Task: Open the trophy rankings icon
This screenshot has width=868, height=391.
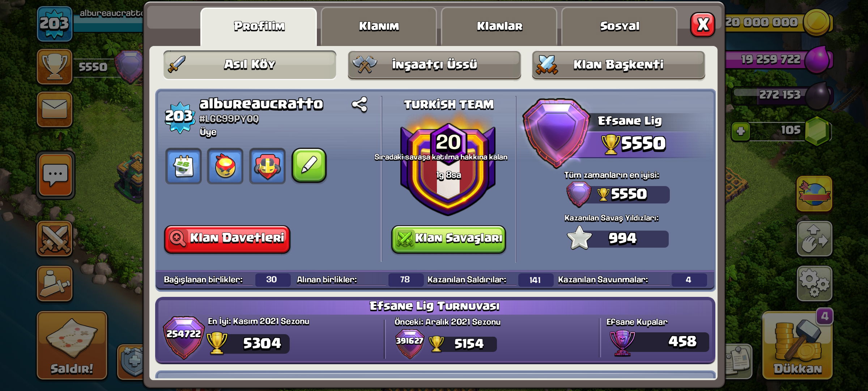Action: 55,67
